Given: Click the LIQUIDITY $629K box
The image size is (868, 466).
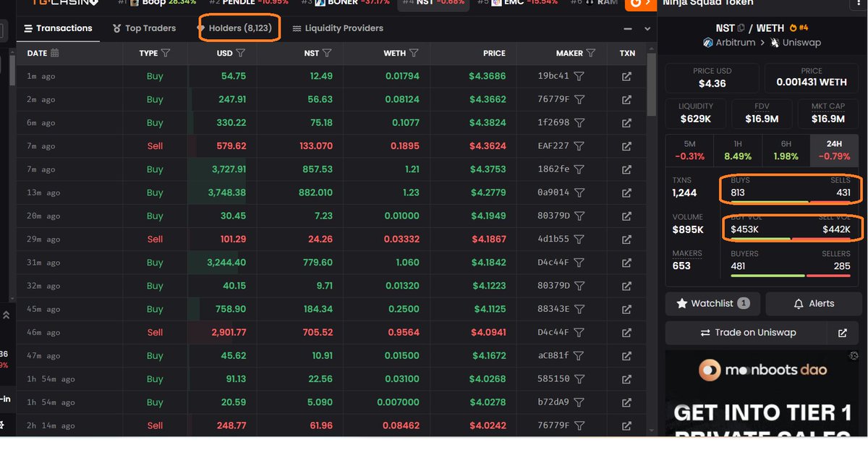Looking at the screenshot, I should pos(696,113).
